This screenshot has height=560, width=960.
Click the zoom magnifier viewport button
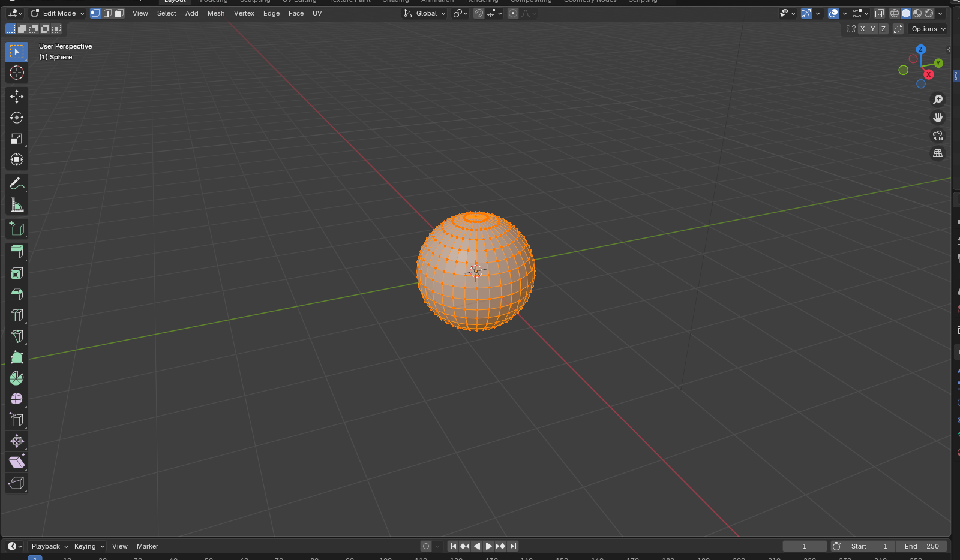tap(938, 100)
